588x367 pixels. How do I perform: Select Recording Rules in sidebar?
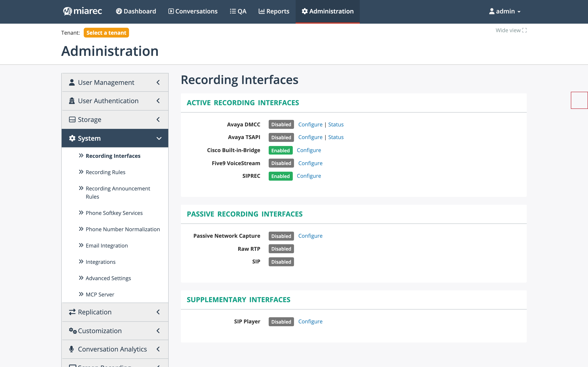pyautogui.click(x=105, y=172)
